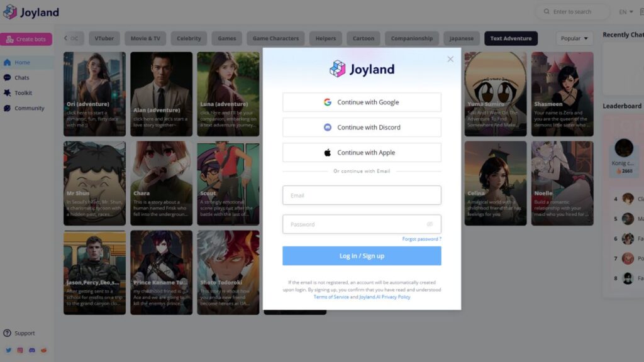The width and height of the screenshot is (644, 362).
Task: Open the Joyland.AI Privacy Policy link
Action: tap(385, 297)
